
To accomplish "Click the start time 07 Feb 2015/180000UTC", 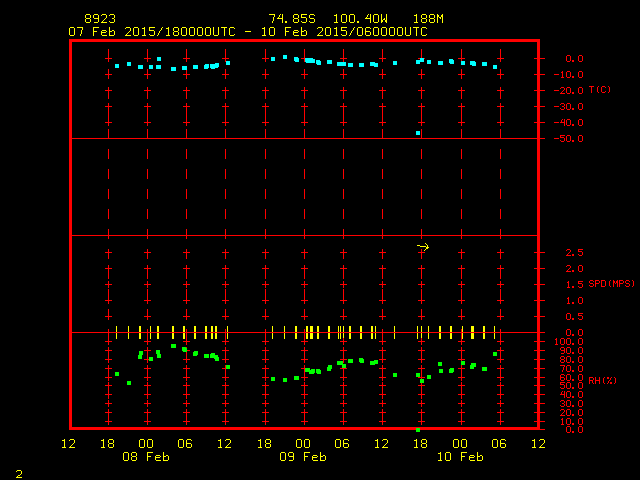I will click(151, 32).
